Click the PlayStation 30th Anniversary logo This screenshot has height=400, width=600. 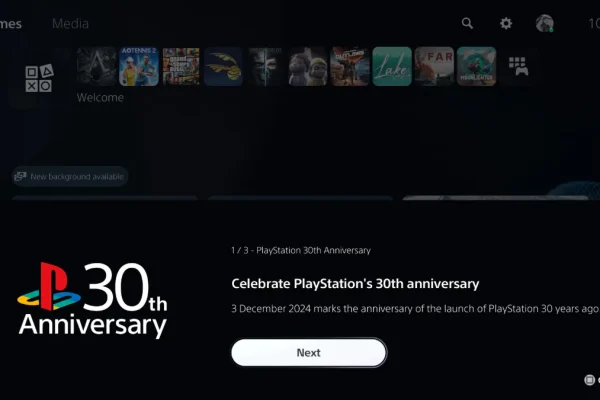[93, 300]
